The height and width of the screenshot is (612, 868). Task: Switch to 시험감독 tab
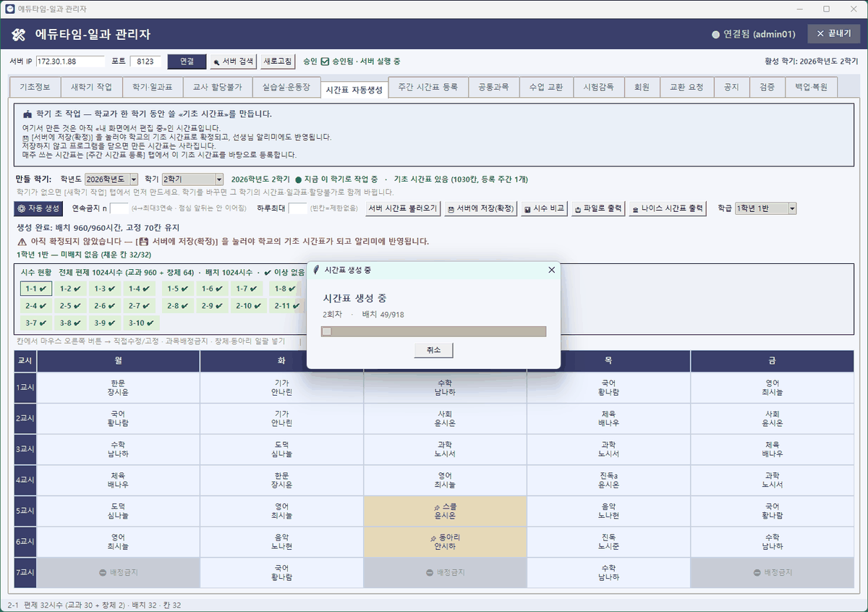coord(599,87)
